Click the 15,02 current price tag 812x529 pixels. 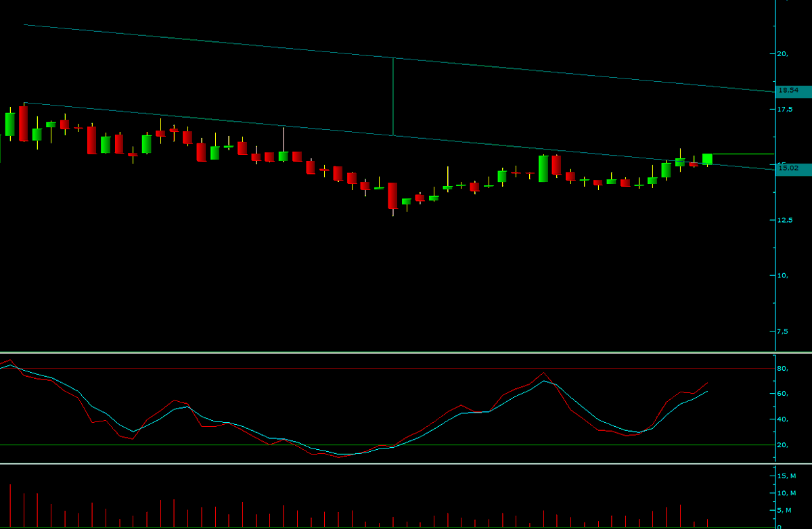pos(793,170)
